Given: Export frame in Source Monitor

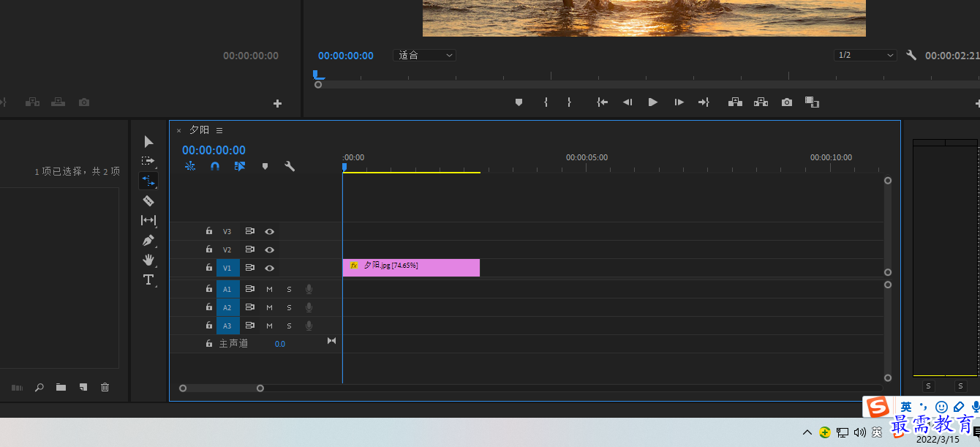Looking at the screenshot, I should [84, 102].
